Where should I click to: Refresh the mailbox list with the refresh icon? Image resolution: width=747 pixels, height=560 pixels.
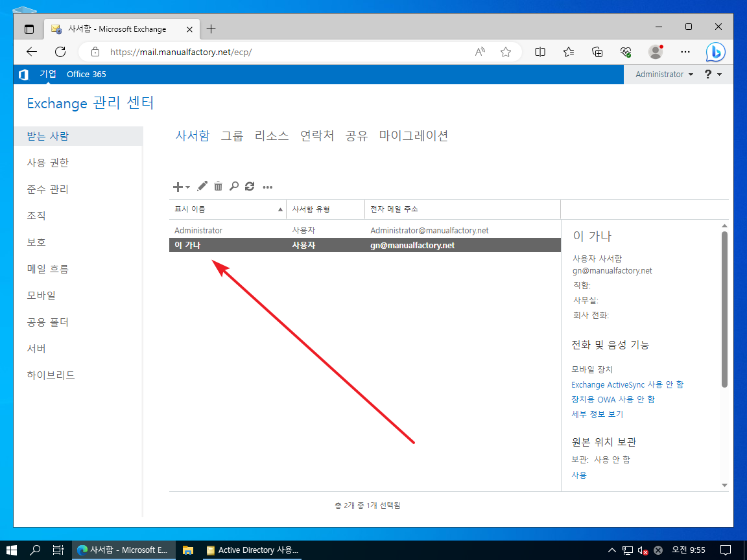250,186
